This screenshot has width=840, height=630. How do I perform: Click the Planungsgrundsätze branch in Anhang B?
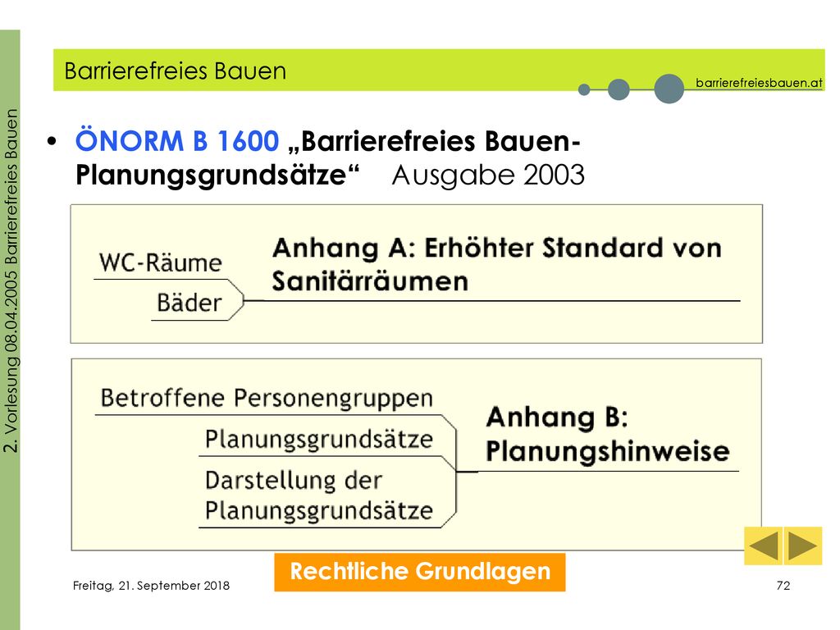pyautogui.click(x=319, y=440)
